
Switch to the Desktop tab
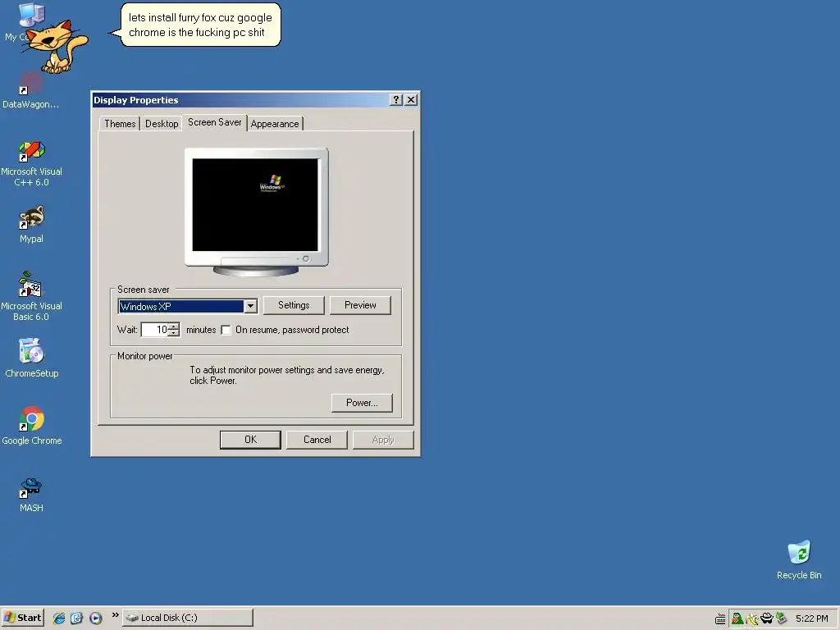point(162,124)
